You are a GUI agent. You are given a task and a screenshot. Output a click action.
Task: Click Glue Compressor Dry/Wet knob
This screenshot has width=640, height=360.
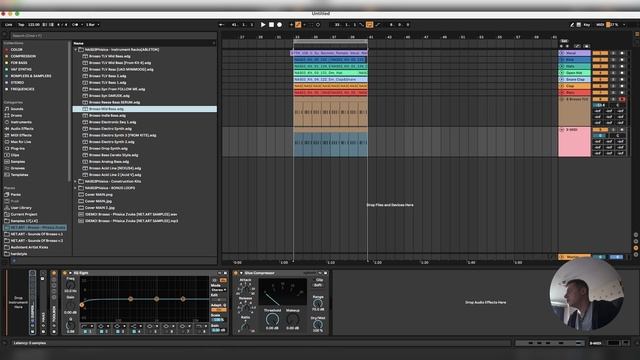point(318,325)
